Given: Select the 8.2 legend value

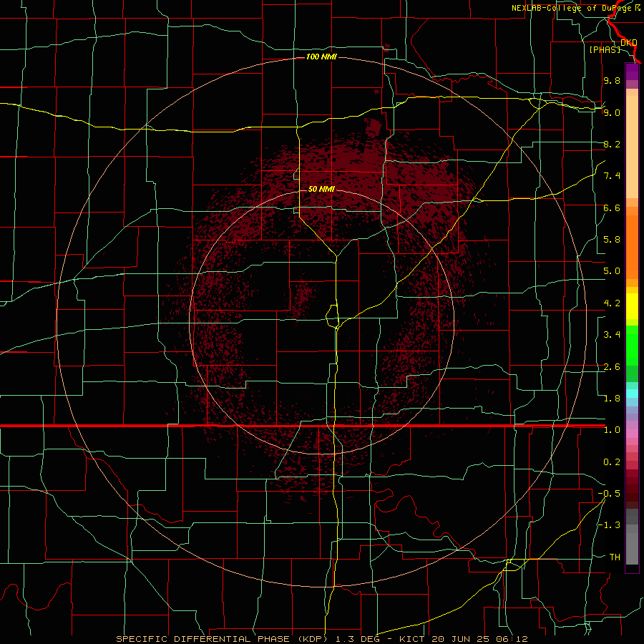Looking at the screenshot, I should pos(612,144).
